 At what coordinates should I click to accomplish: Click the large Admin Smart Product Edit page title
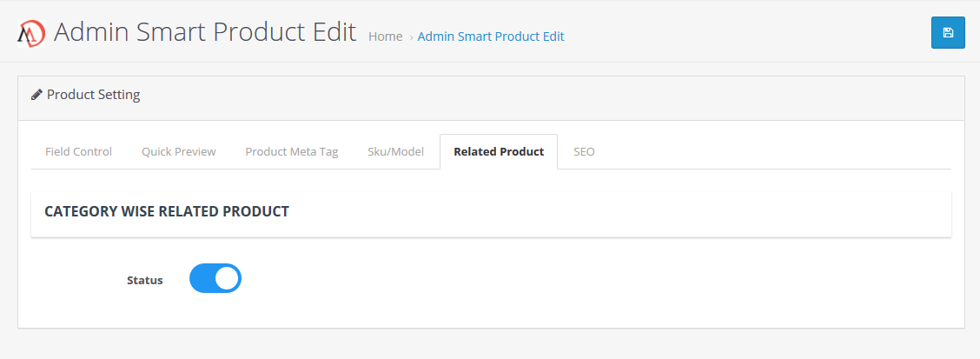tap(205, 31)
